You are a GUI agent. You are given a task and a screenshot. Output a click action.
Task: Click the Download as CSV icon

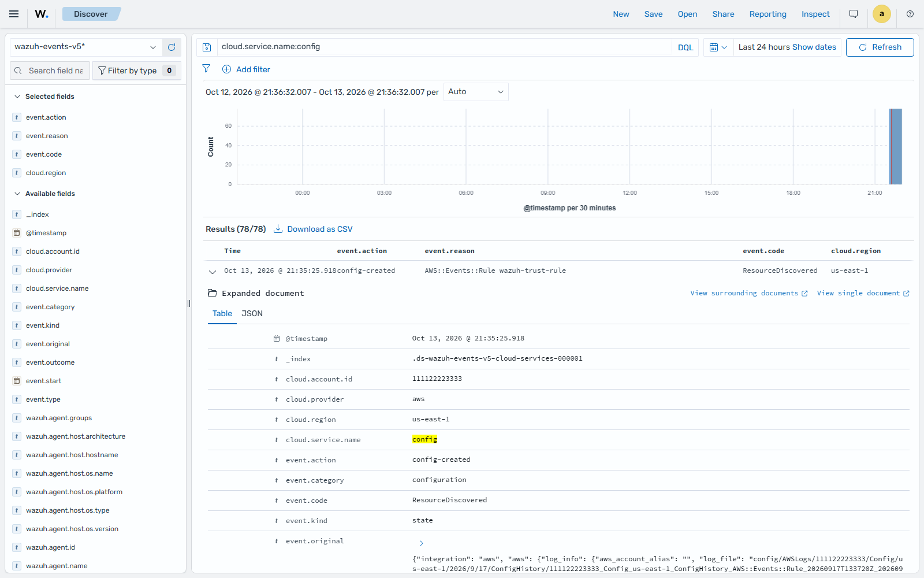point(278,229)
